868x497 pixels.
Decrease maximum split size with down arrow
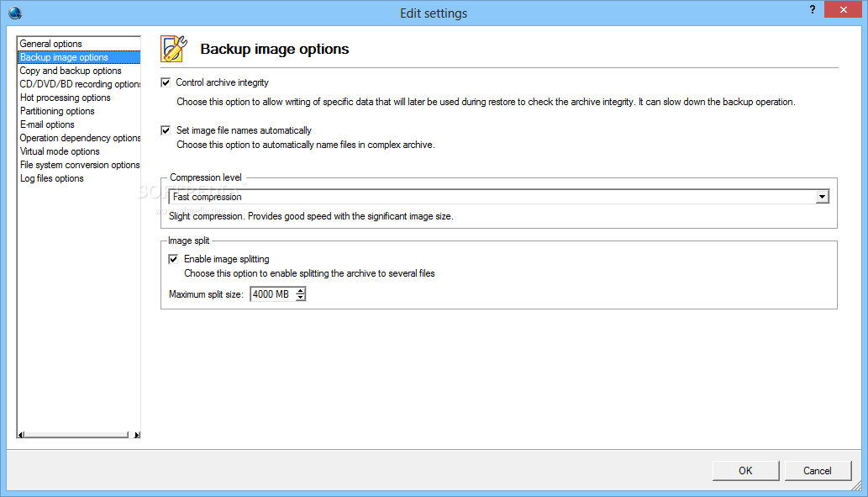(300, 298)
